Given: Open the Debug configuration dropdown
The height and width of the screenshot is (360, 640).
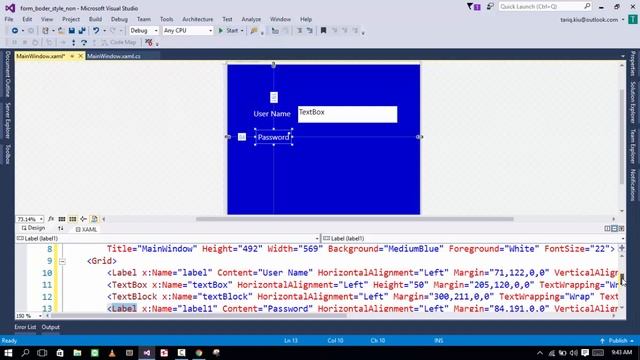Looking at the screenshot, I should (x=144, y=31).
